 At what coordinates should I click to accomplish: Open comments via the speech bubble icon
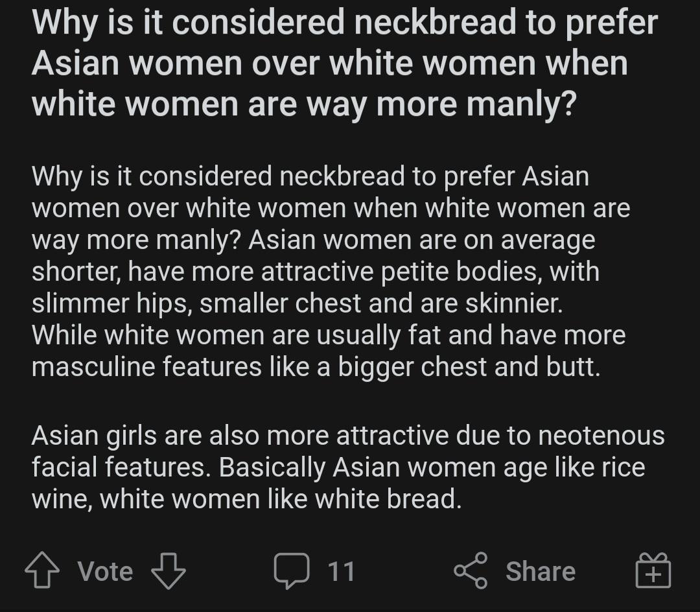(292, 571)
